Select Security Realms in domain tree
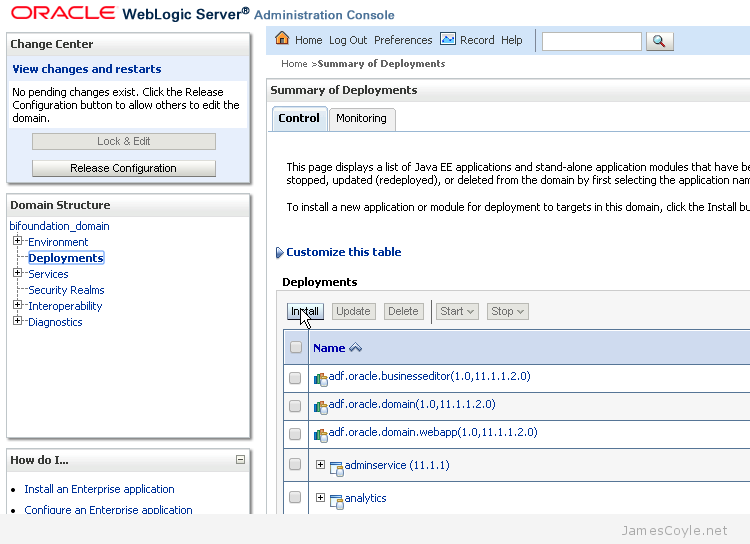The width and height of the screenshot is (750, 544). click(66, 290)
